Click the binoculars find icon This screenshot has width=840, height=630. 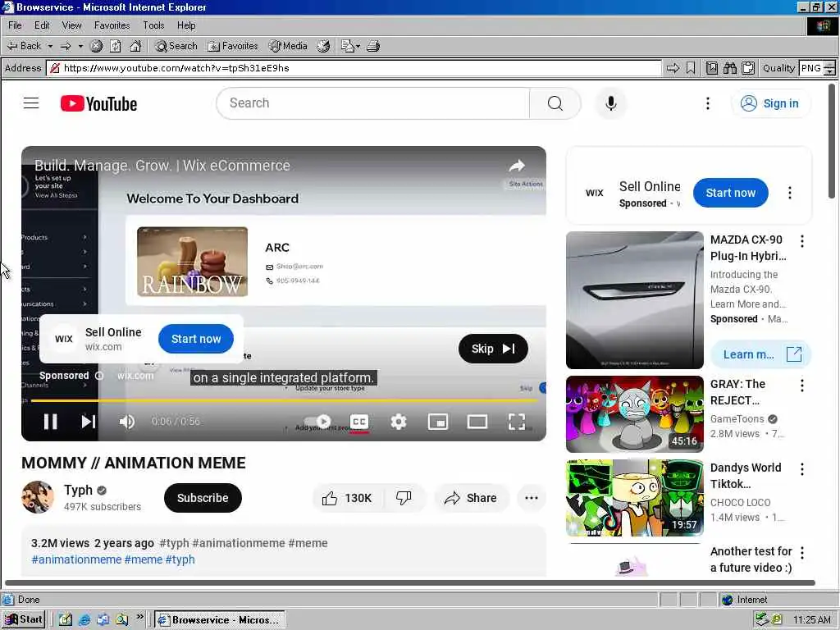point(729,68)
